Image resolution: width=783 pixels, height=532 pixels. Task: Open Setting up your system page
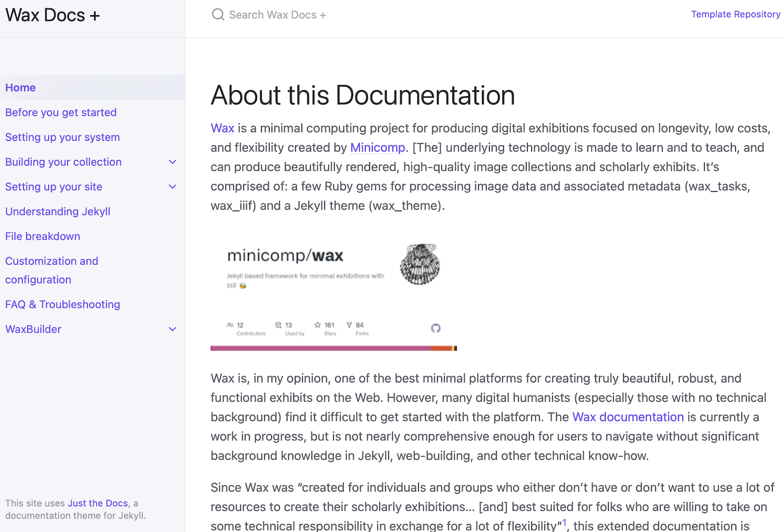[63, 137]
